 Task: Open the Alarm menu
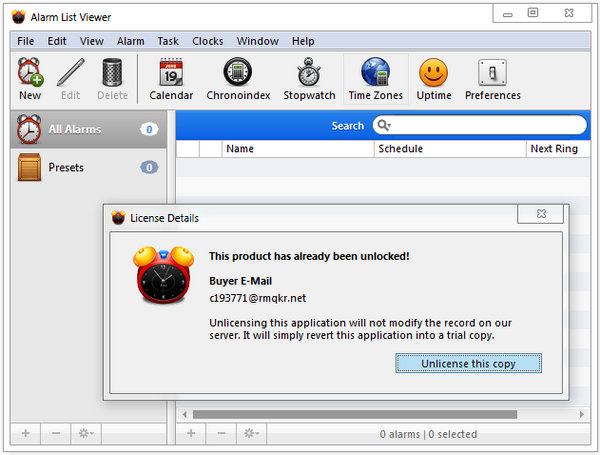(130, 41)
